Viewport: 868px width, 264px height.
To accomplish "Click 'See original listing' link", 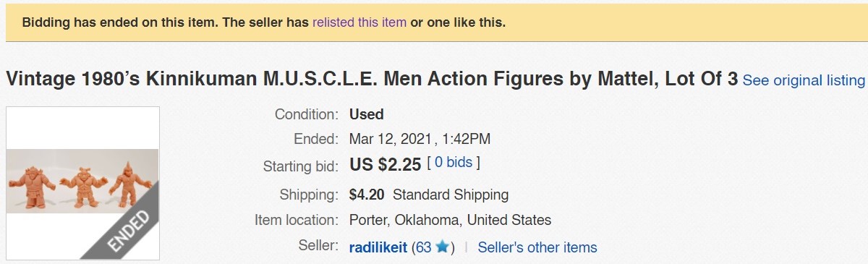I will [804, 80].
